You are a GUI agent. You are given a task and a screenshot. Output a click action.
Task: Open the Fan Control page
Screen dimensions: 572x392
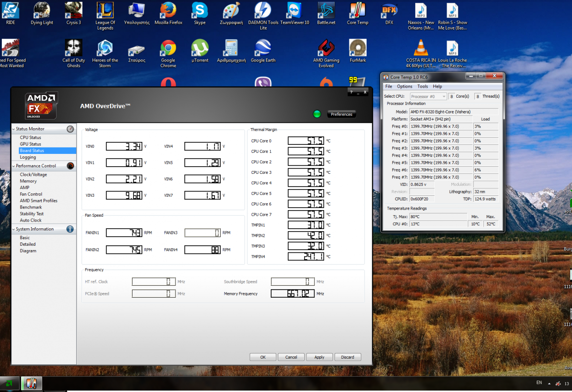click(31, 194)
